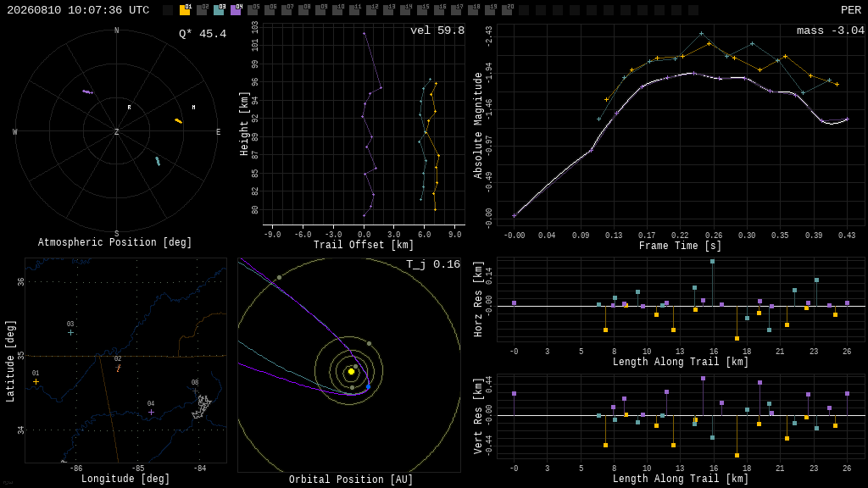This screenshot has height=488, width=868.
Task: Select the yellow Sun at orbit center
Action: click(x=351, y=372)
